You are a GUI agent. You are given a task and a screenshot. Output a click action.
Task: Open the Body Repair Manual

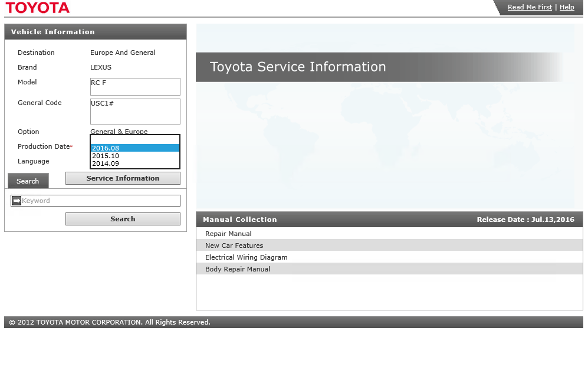[x=237, y=269]
